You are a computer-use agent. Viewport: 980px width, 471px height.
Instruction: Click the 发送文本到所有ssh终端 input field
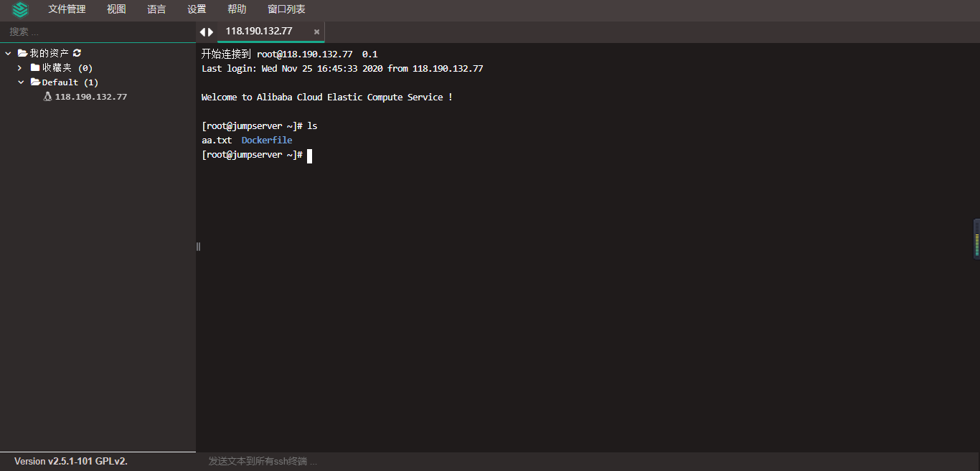coord(588,461)
